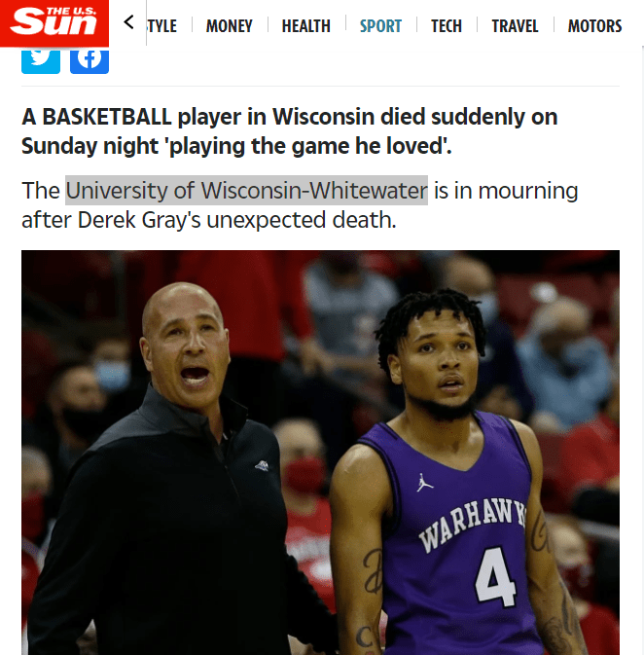
Task: Share the article on Facebook
Action: pyautogui.click(x=89, y=60)
